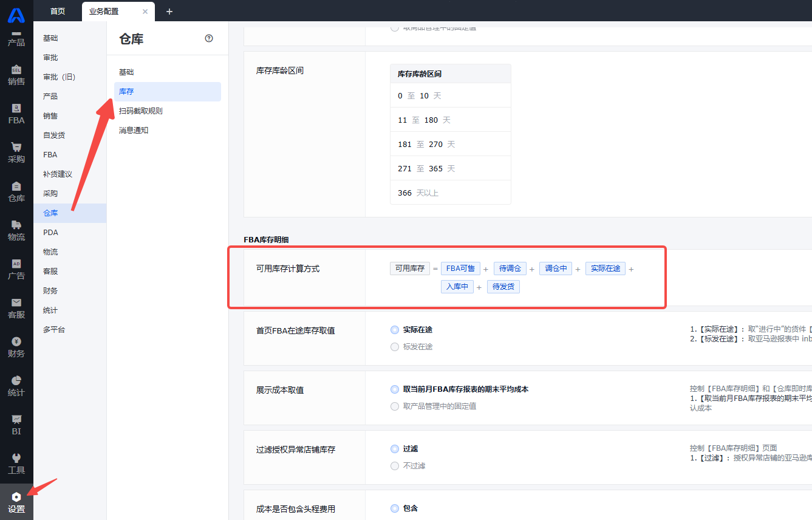The image size is (812, 520).
Task: Close the 业务配置 tab
Action: click(145, 12)
